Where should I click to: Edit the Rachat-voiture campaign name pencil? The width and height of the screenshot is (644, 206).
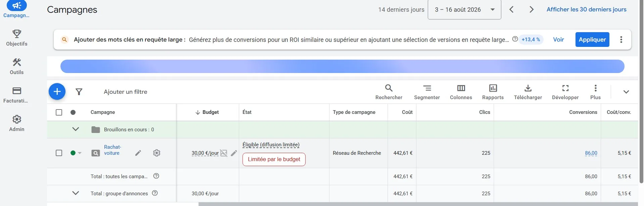pyautogui.click(x=138, y=153)
